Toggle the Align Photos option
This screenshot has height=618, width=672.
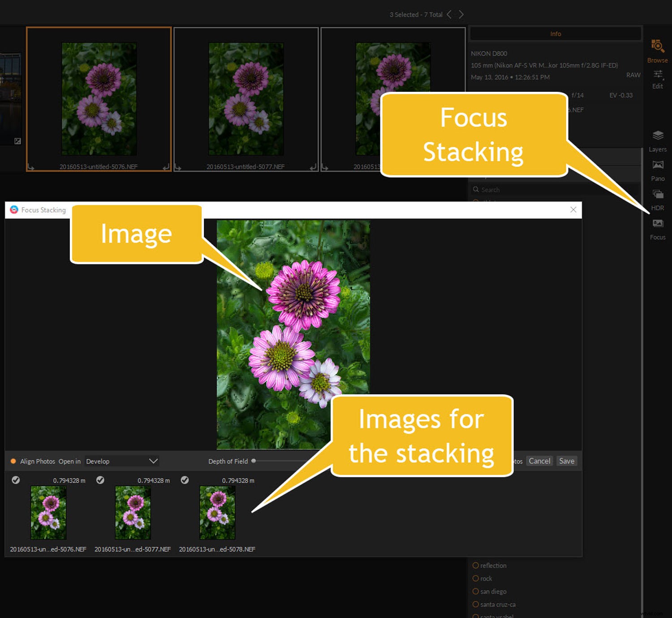point(13,461)
